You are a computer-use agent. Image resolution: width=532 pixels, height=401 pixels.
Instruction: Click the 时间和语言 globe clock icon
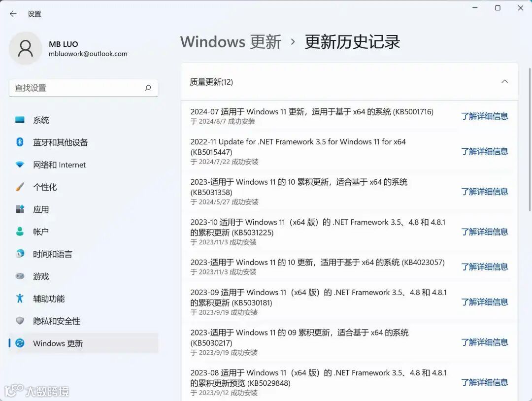pos(20,254)
